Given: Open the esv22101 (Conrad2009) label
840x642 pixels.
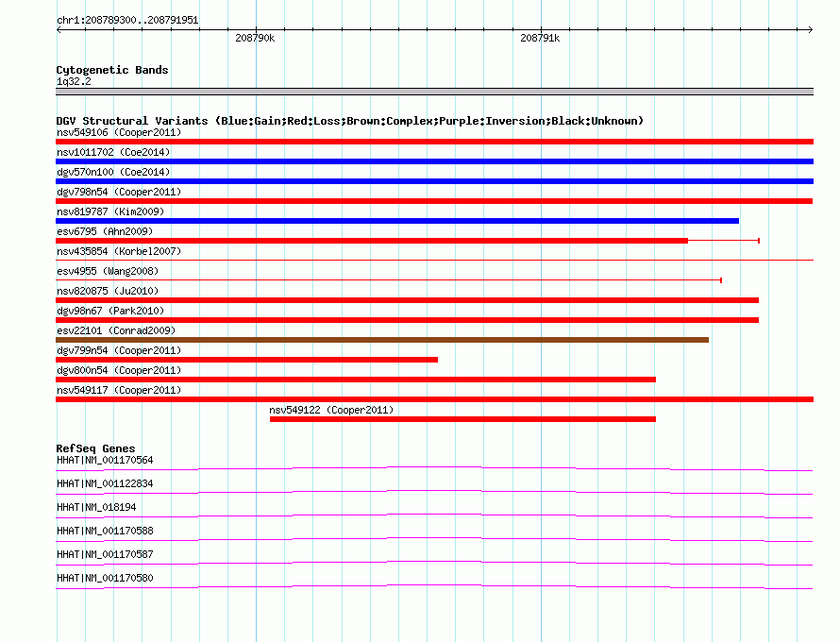Looking at the screenshot, I should click(x=116, y=330).
